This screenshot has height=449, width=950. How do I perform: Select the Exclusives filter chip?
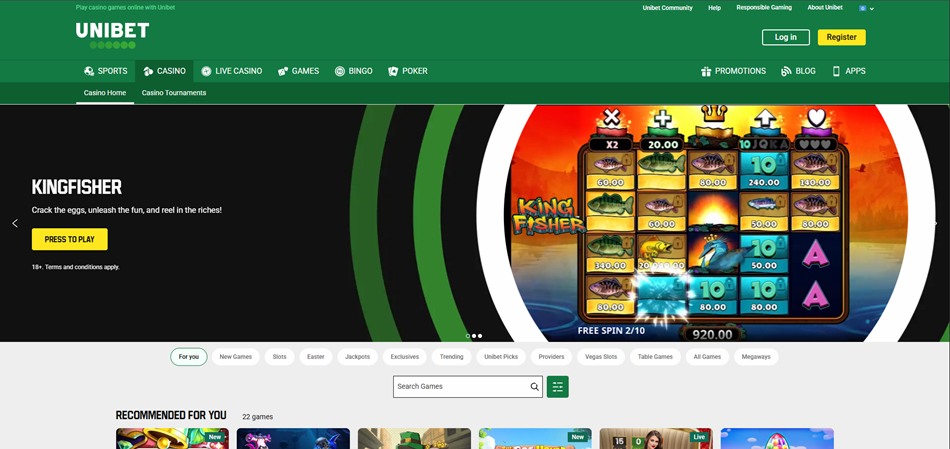pyautogui.click(x=405, y=357)
